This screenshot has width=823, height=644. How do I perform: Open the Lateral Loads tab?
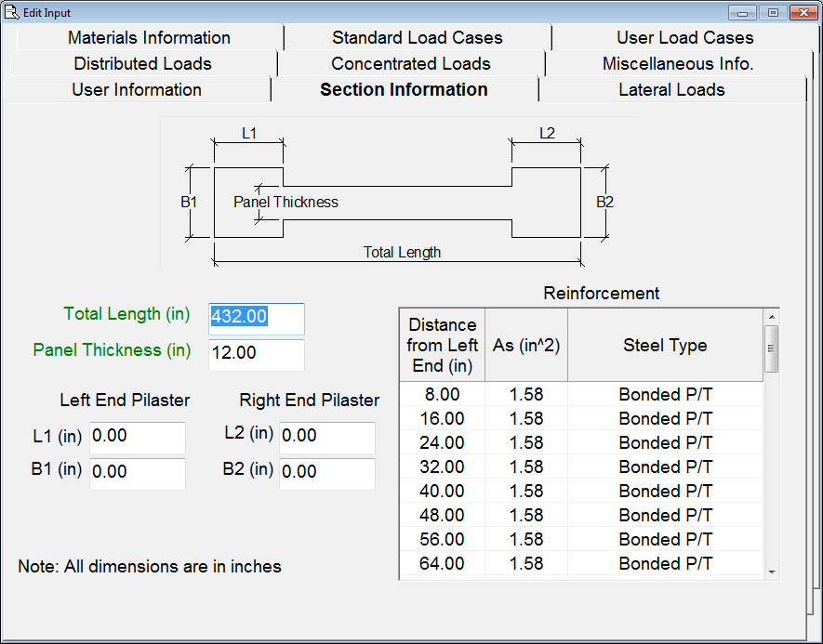671,90
